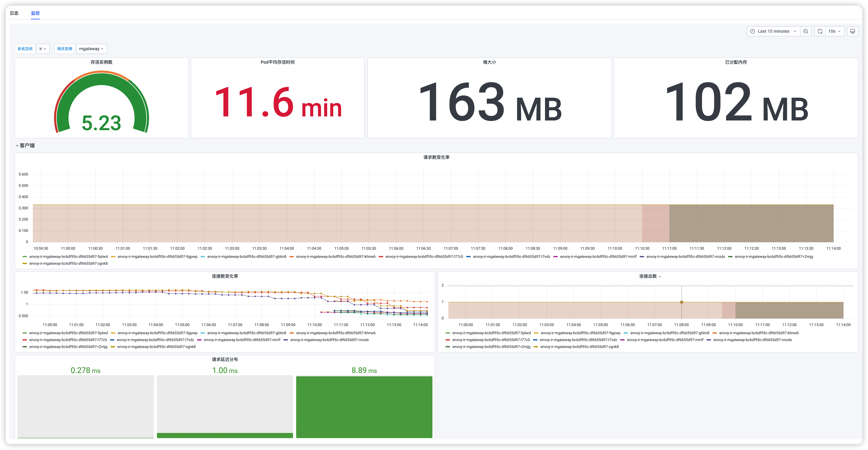Click the l7vdz blue swatch in 连接数变化率 legend
The width and height of the screenshot is (868, 450).
pyautogui.click(x=112, y=340)
